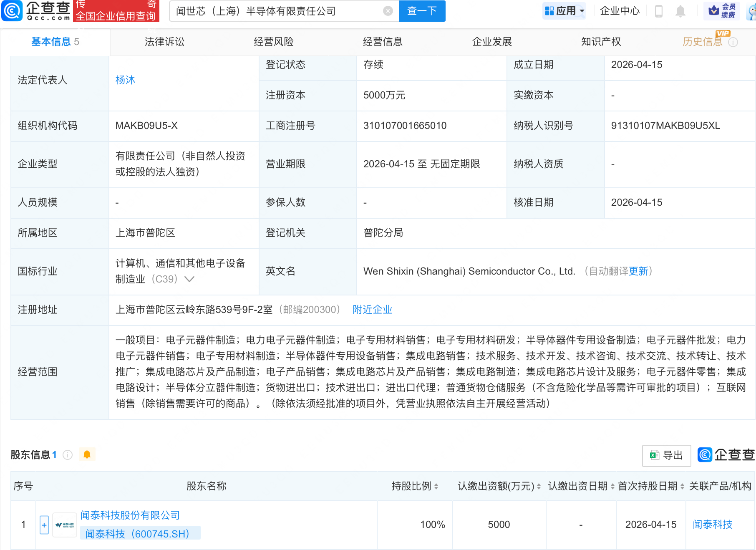Click the 查一下 search button

tap(422, 11)
